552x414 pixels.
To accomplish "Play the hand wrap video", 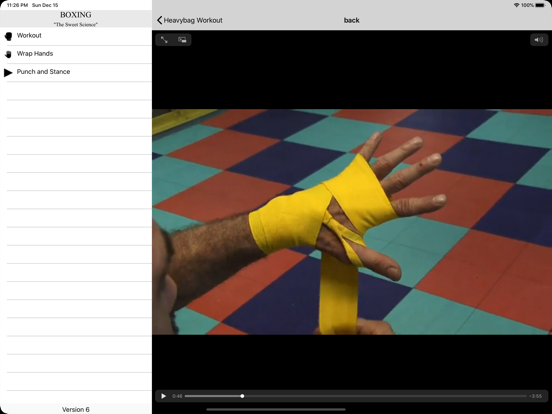I will (163, 396).
